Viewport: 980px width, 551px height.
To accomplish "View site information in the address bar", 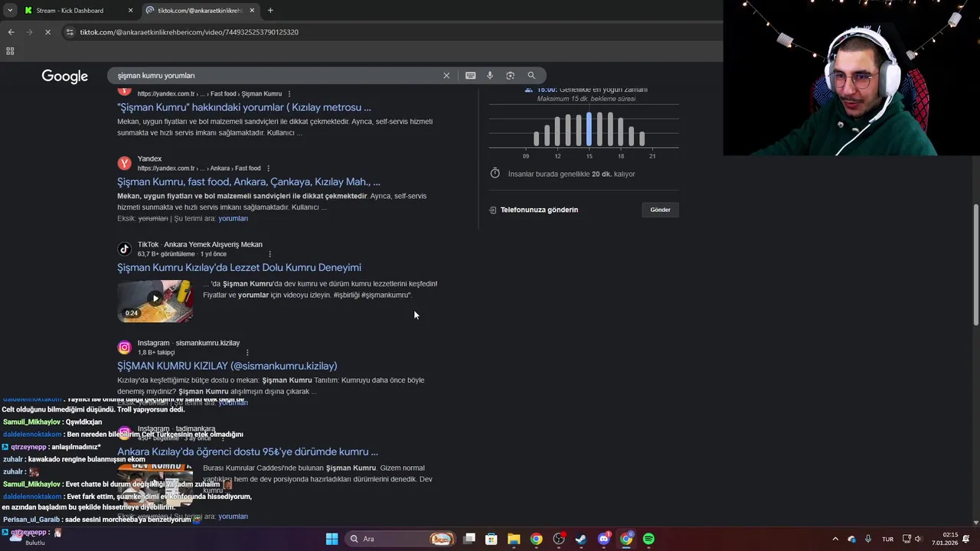I will (x=70, y=32).
